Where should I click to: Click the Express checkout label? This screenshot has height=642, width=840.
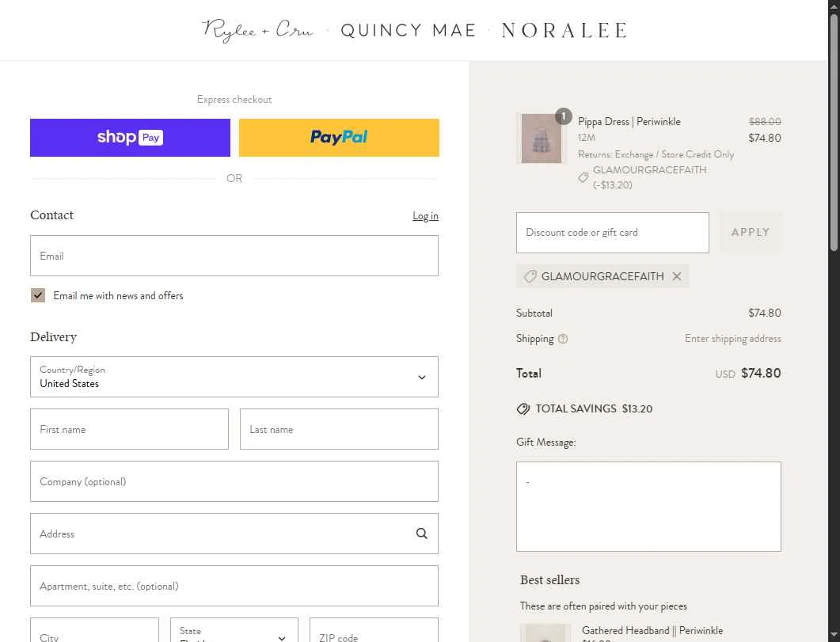click(234, 100)
